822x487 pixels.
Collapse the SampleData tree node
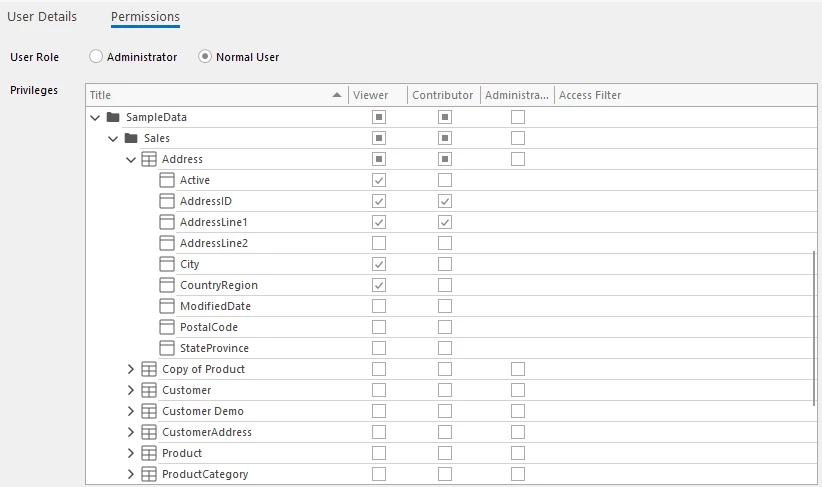(95, 117)
